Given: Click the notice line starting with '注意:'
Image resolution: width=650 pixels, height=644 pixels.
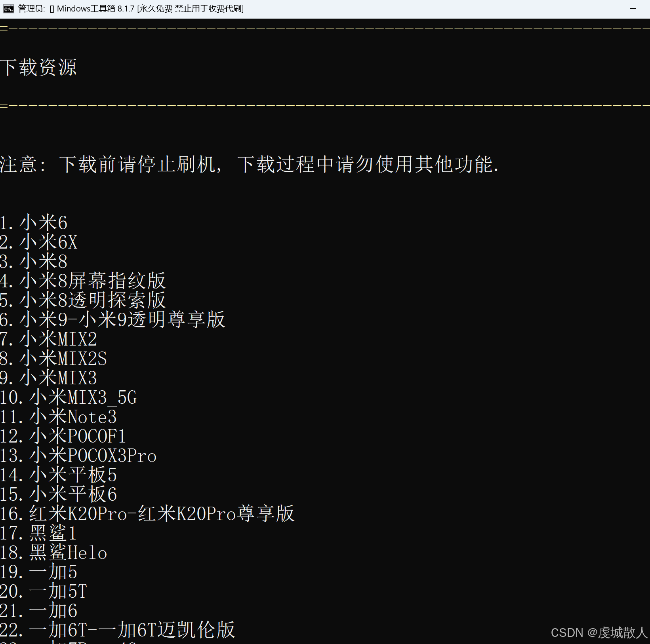Looking at the screenshot, I should tap(250, 164).
